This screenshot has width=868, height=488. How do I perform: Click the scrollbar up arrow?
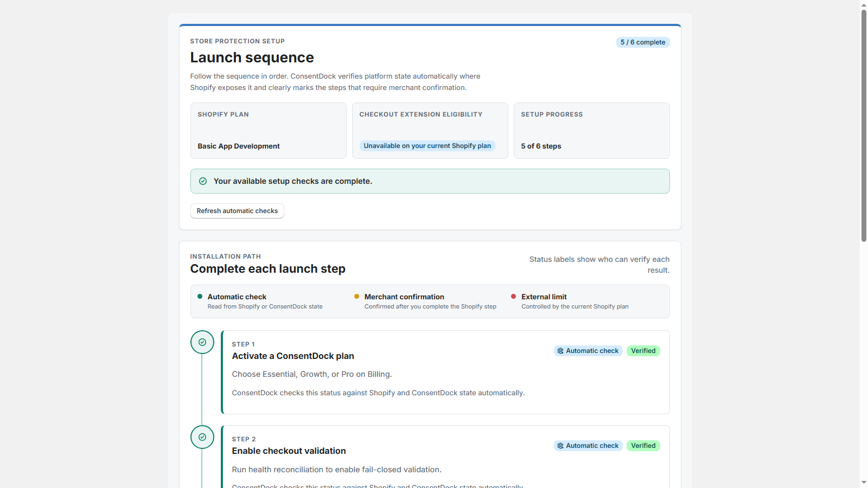(864, 5)
